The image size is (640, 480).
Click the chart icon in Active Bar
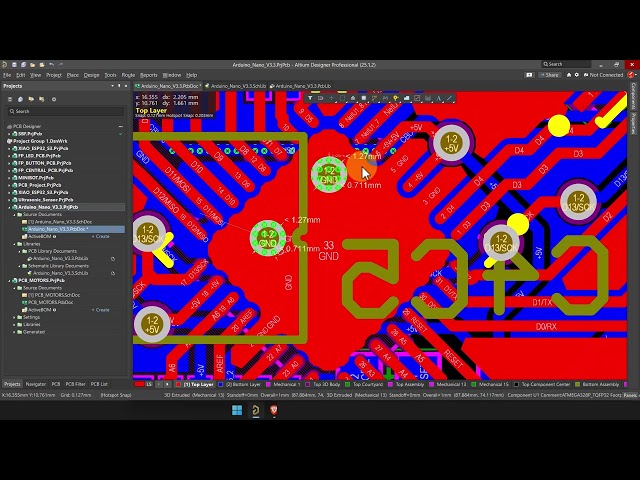click(x=428, y=98)
